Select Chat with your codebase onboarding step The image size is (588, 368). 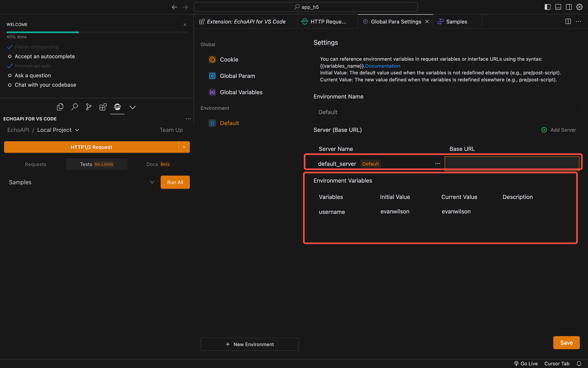pos(46,85)
